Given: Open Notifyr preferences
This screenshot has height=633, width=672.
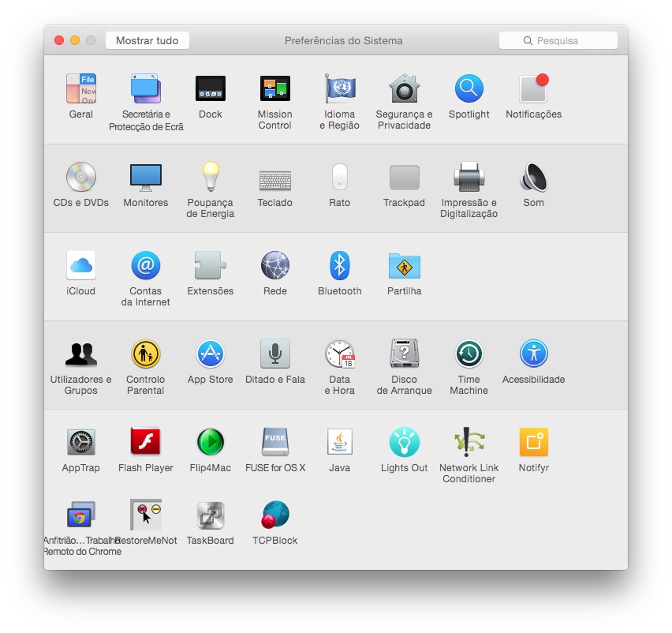Looking at the screenshot, I should [x=533, y=442].
